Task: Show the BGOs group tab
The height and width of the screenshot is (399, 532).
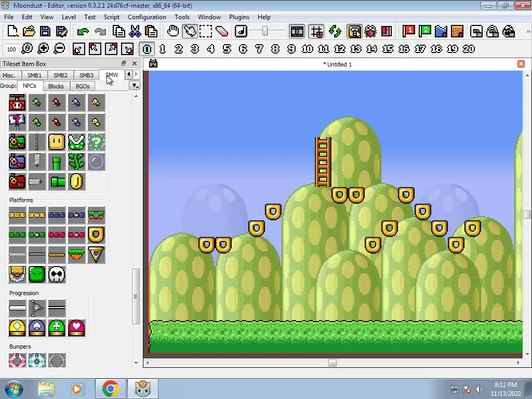Action: [83, 86]
